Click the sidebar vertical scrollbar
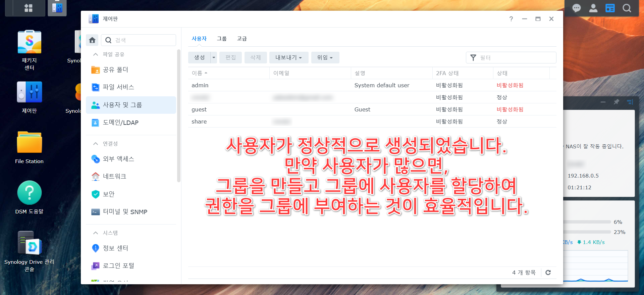 click(179, 116)
